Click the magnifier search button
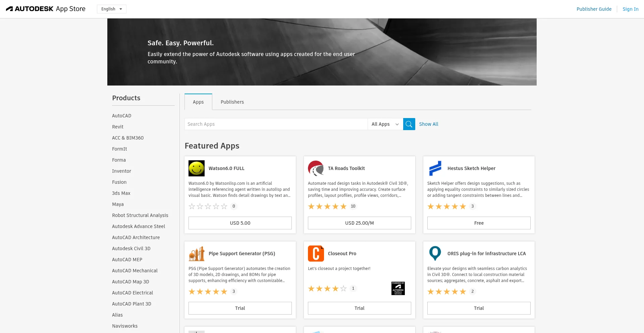 click(x=409, y=124)
